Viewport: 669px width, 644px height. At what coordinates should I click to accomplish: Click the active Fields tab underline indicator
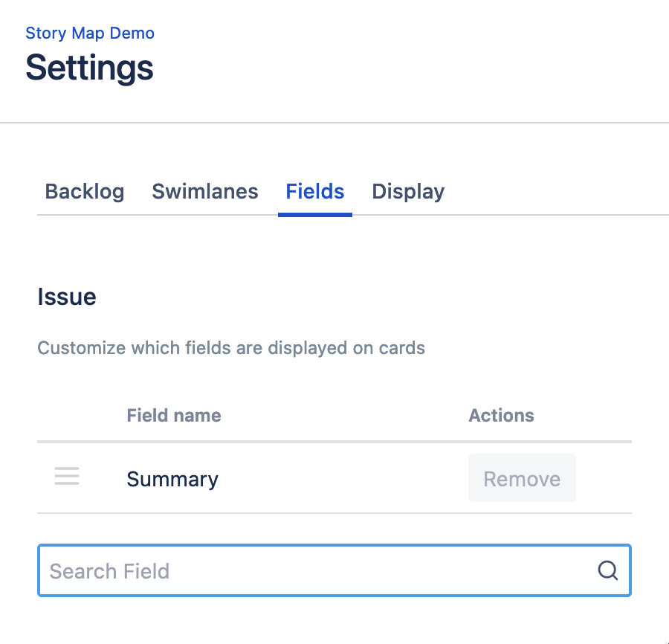314,214
